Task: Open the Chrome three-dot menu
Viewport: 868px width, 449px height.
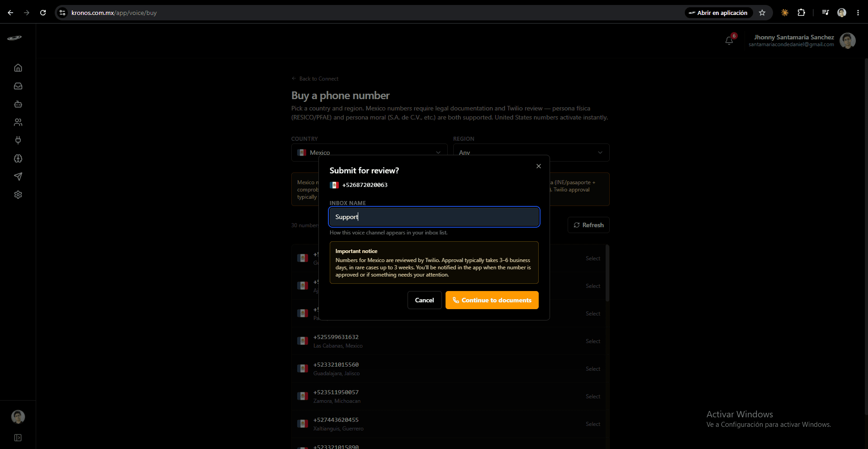Action: tap(858, 13)
